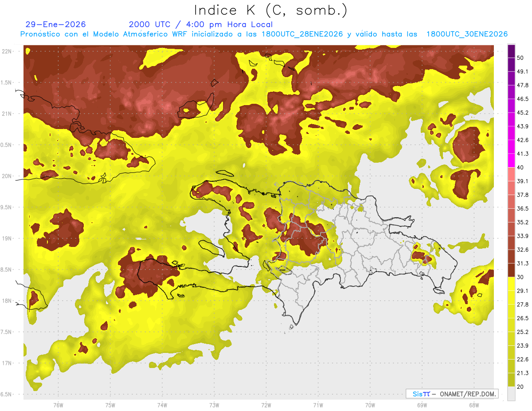Click the legend value '26.5'
The image size is (532, 411).
[x=523, y=318]
